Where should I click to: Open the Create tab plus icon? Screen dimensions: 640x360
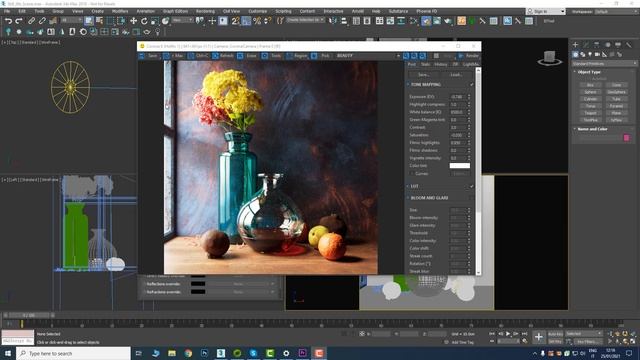[575, 44]
